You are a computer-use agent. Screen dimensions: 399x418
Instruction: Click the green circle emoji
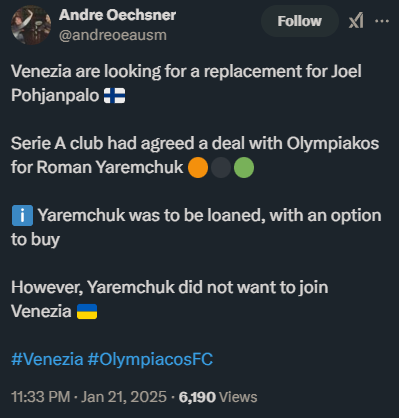[244, 168]
